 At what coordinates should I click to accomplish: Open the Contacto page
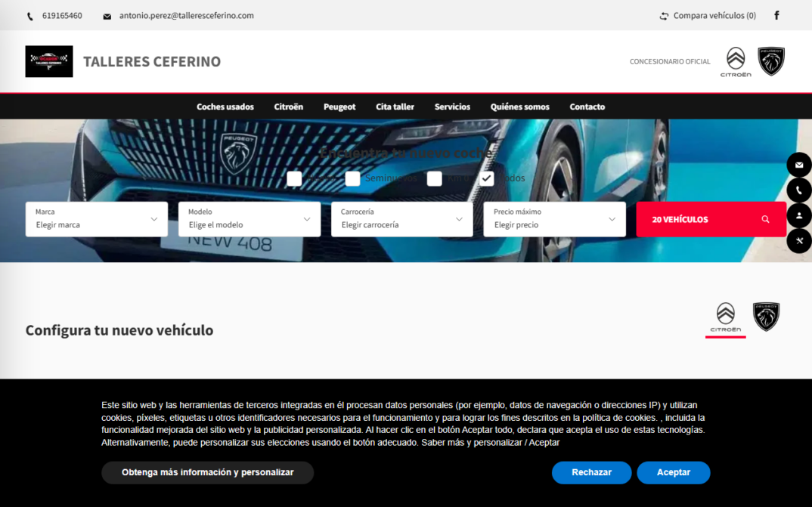point(587,107)
